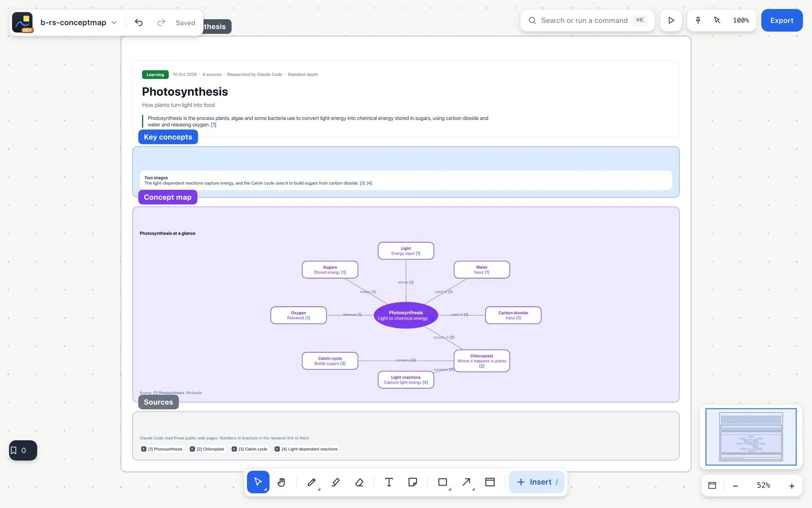Zoom out with the minus button
Screen dimensions: 812x508
[x=736, y=486]
